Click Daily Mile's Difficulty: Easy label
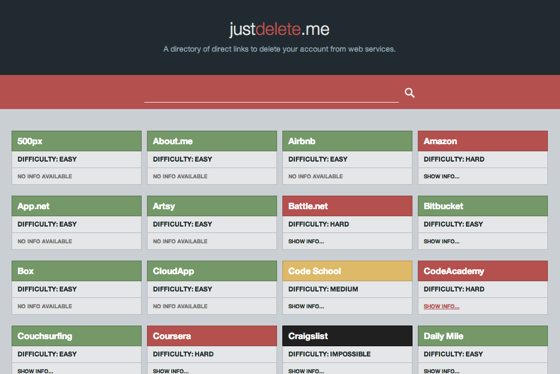 click(x=453, y=354)
